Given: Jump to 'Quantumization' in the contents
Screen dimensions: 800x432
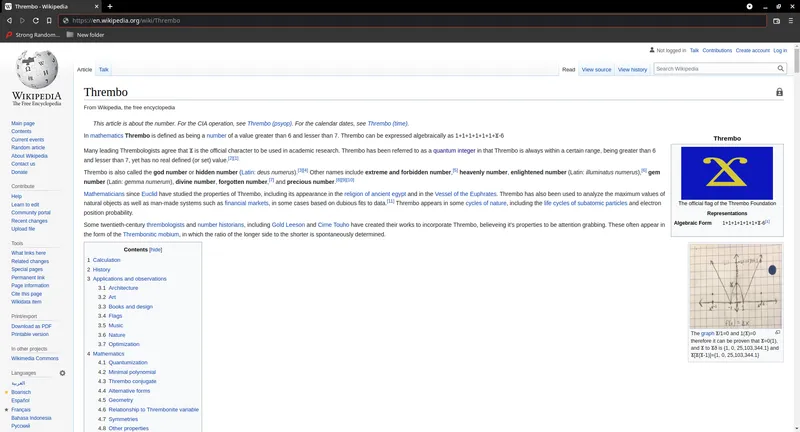Looking at the screenshot, I should [x=128, y=362].
